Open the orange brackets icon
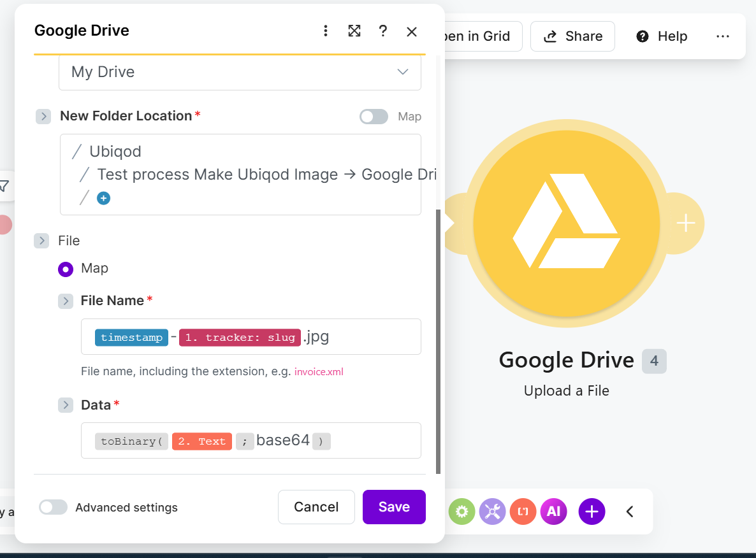The width and height of the screenshot is (756, 558). 523,511
